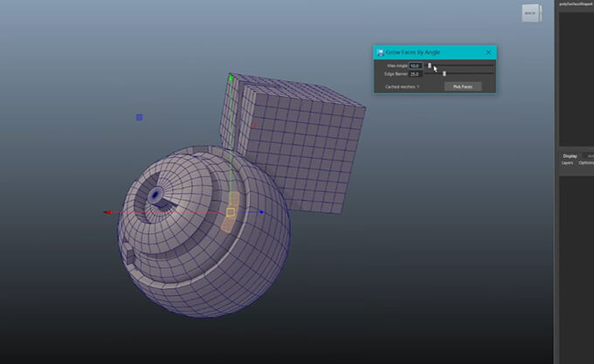Switch to the Display tab
This screenshot has width=594, height=364.
pyautogui.click(x=568, y=156)
